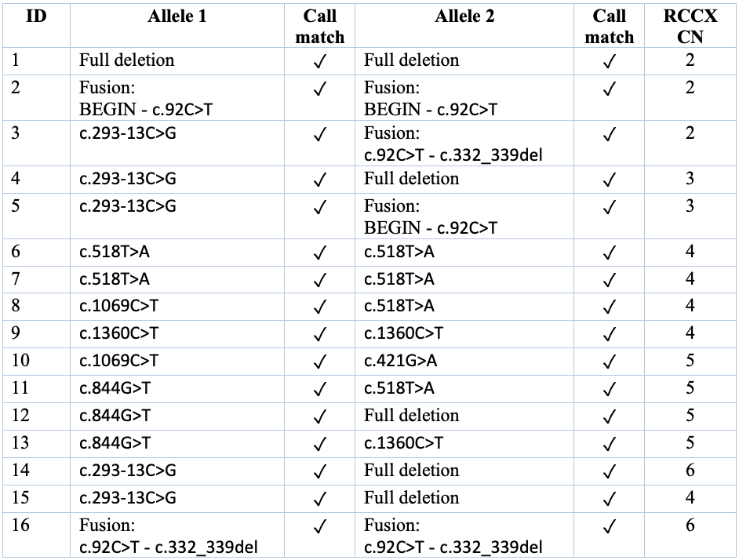Select Allele 1 Full deletion cell in row 1
This screenshot has height=560, width=739.
click(126, 60)
